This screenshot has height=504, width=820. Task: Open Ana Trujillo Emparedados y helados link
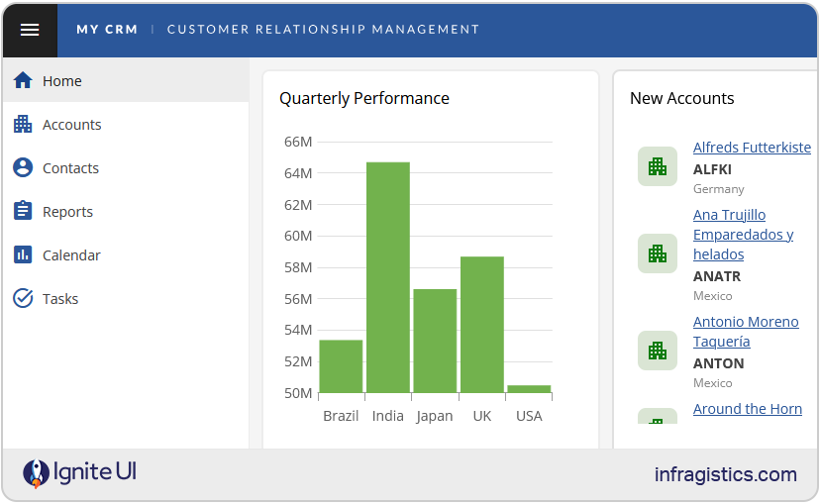(743, 235)
